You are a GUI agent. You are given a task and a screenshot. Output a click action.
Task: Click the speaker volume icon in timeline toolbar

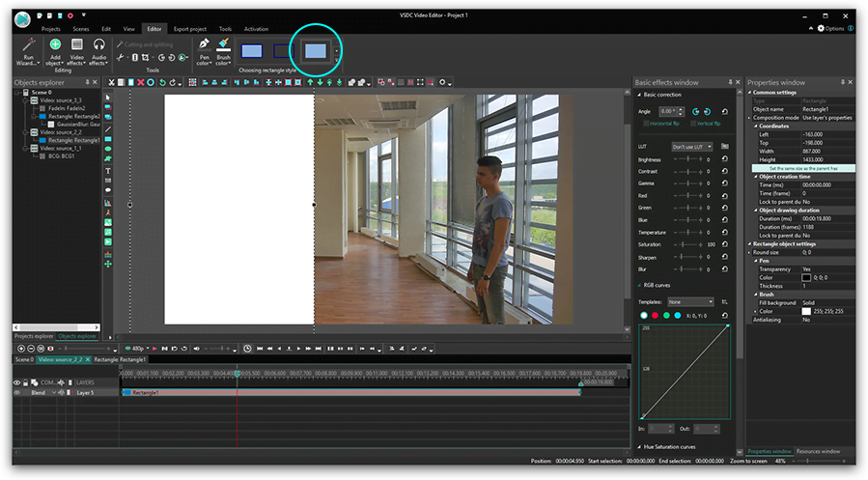[x=196, y=349]
